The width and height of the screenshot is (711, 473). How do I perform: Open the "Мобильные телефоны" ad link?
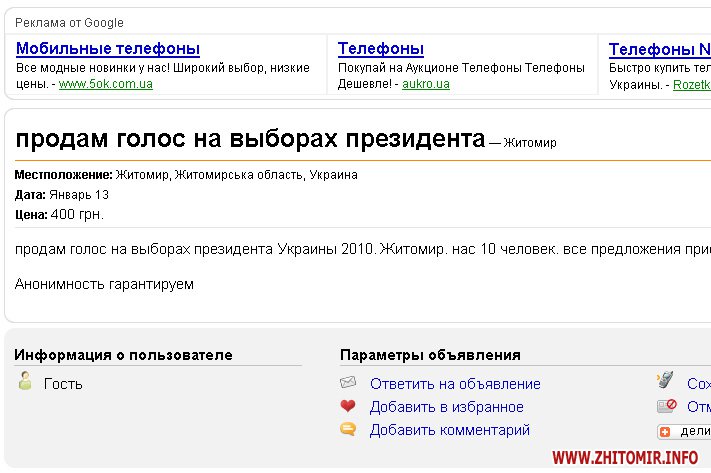click(108, 49)
